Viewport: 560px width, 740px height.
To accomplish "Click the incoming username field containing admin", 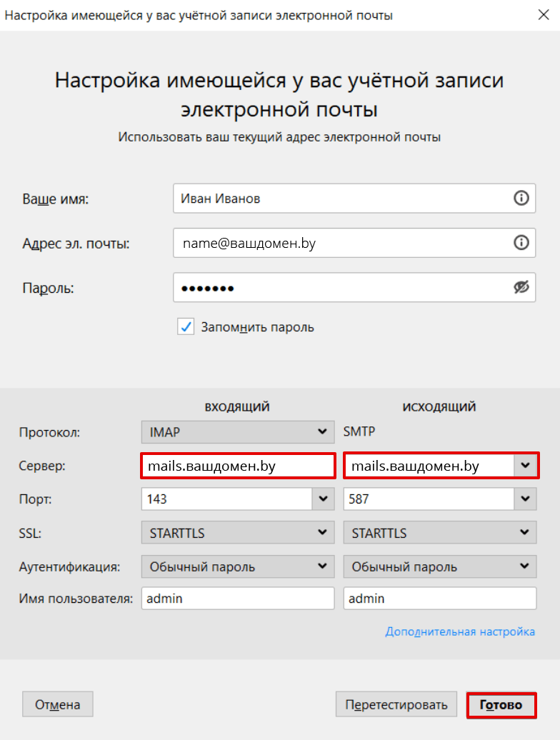I will [238, 599].
